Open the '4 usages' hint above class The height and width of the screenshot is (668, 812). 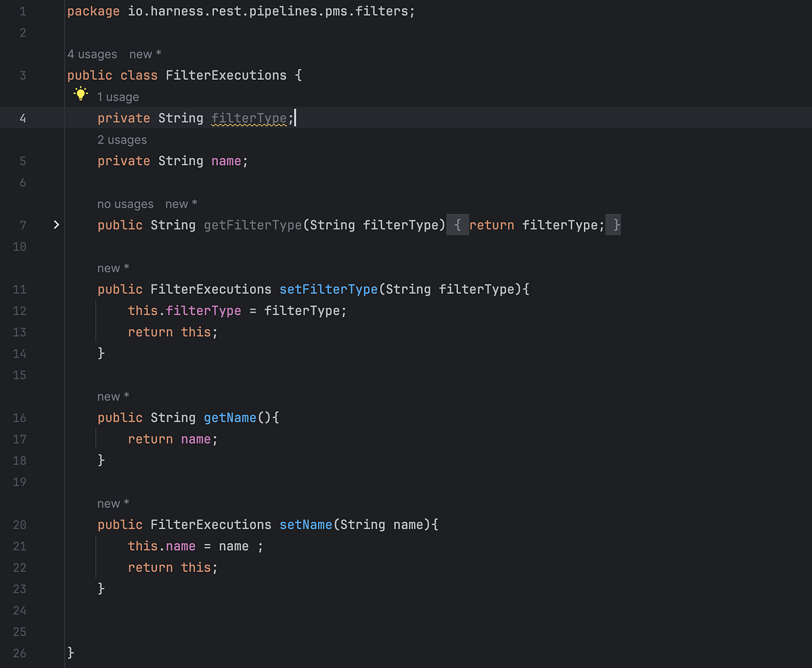(92, 54)
